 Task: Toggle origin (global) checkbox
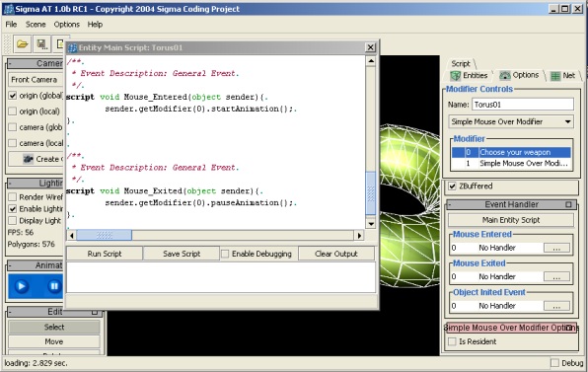(13, 96)
